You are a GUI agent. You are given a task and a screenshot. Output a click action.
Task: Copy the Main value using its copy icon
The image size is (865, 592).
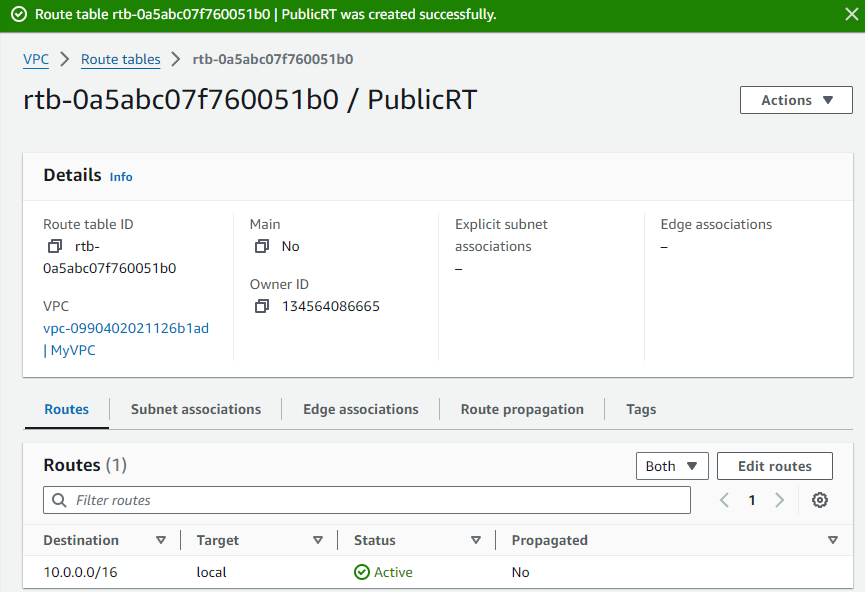coord(259,245)
